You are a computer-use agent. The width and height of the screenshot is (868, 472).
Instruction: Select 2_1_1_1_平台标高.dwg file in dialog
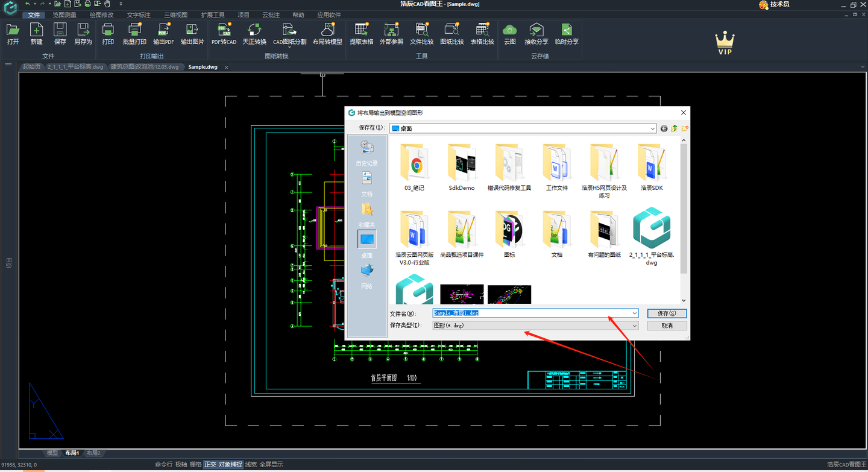(652, 238)
